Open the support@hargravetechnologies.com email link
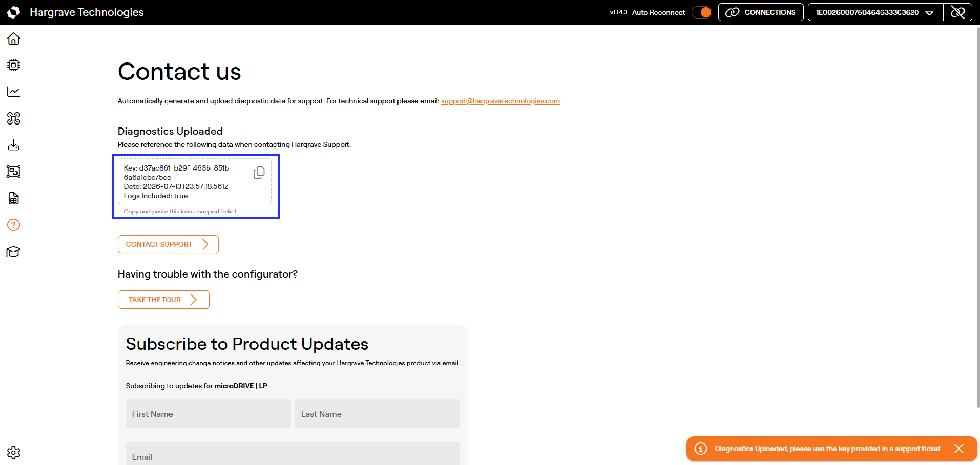 coord(500,101)
